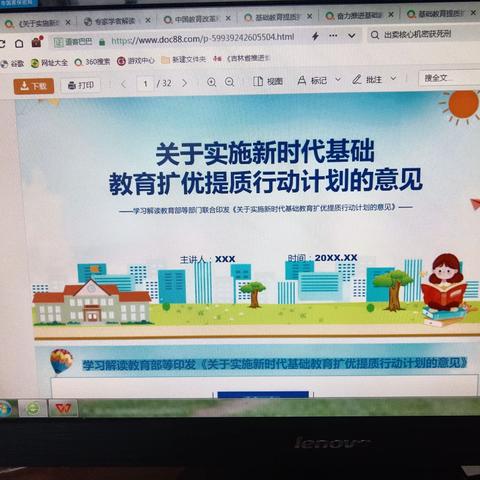The image size is (480, 480).
Task: Expand the 标记 dropdown arrow
Action: (x=338, y=79)
